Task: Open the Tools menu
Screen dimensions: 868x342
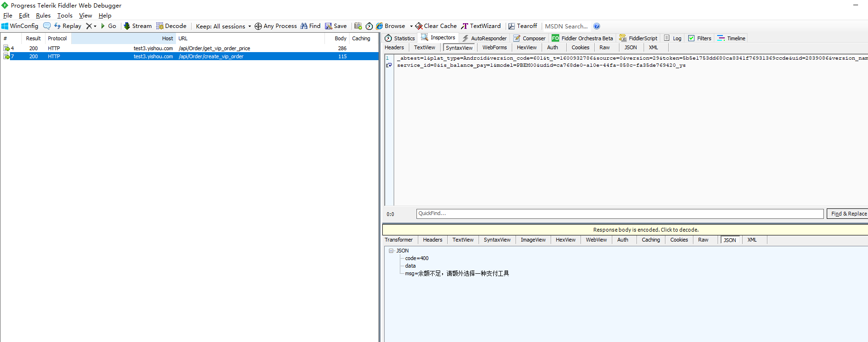Action: coord(65,16)
